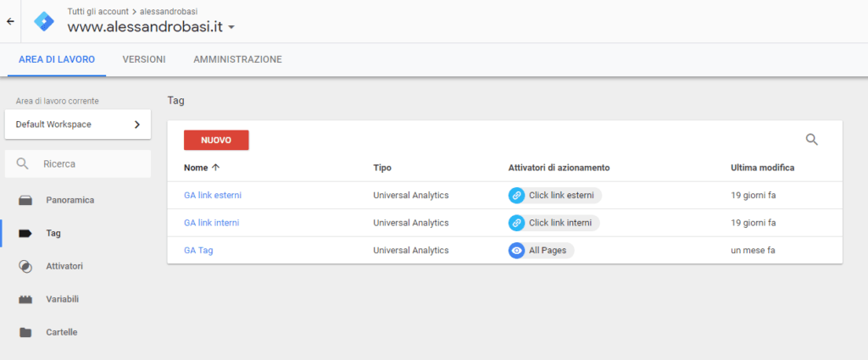The image size is (868, 360).
Task: Click the Panoramica briefcase icon
Action: point(25,200)
